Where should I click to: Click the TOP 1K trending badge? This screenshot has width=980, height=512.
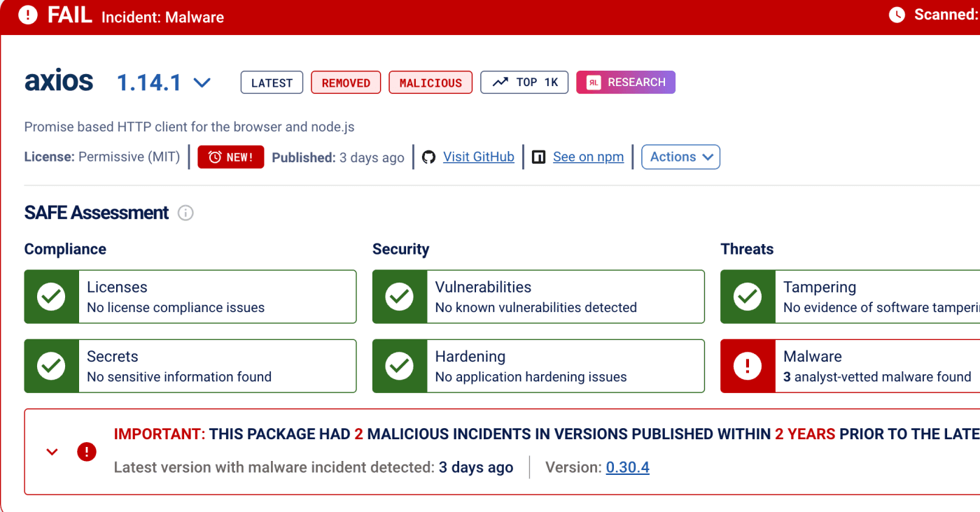tap(524, 83)
